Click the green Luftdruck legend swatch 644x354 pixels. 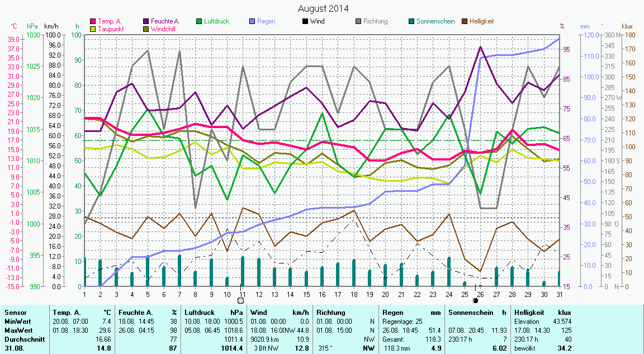199,21
